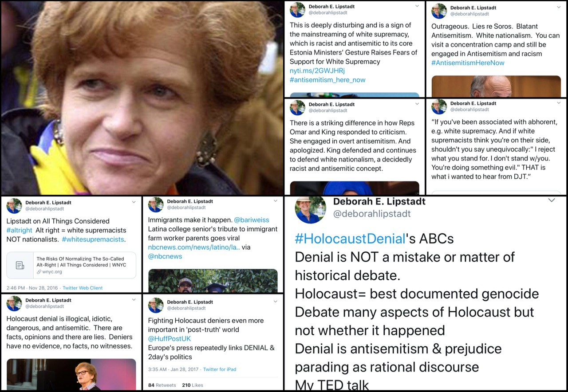Click the #antisemitism_here_now hashtag
Viewport: 568px width, 392px height.
coord(327,80)
